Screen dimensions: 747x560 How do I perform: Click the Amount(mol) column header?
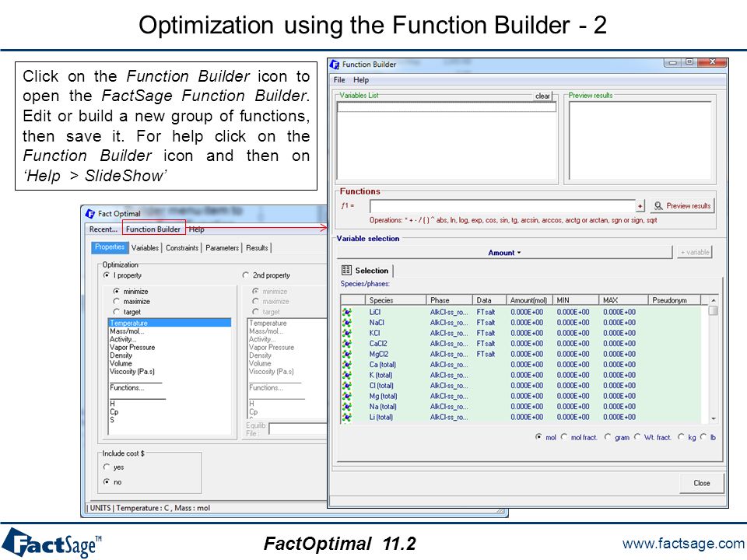(x=529, y=300)
